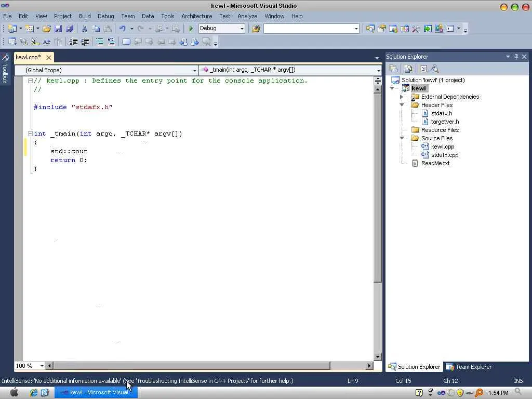Screen dimensions: 532x399
Task: Open the Toolbox hammer-and-wrench icon
Action: coord(416,29)
